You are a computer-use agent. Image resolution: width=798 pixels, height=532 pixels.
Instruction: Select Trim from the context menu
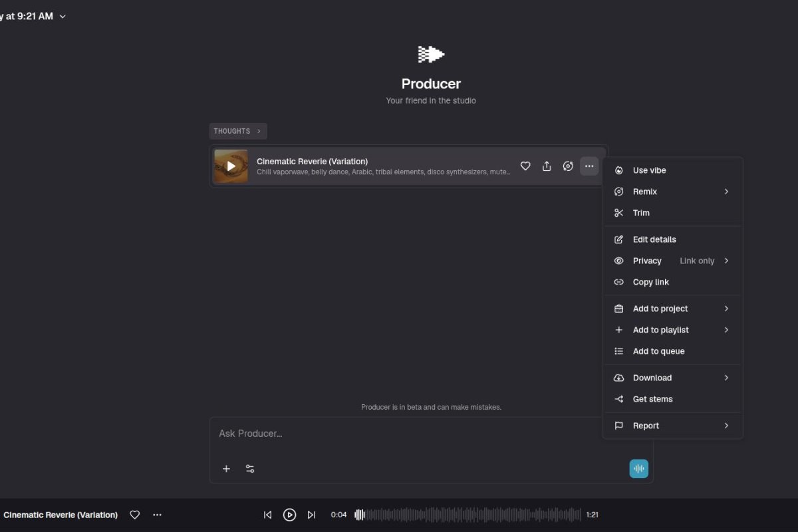click(x=641, y=213)
